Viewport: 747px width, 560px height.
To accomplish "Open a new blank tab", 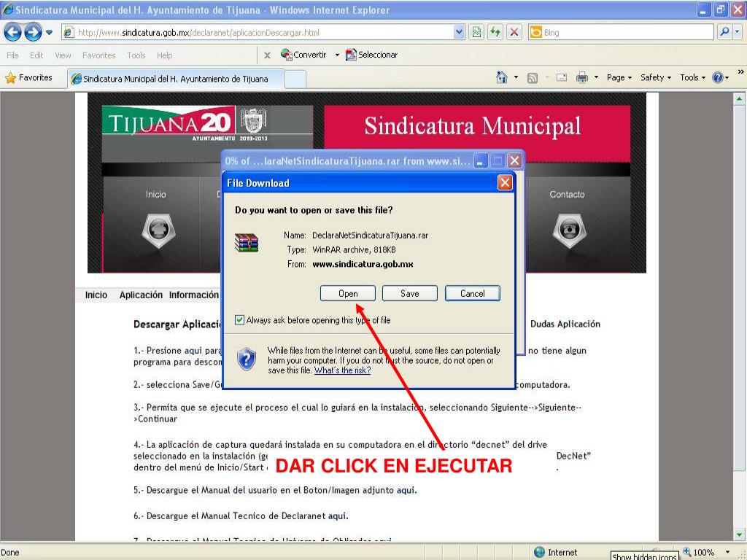I will (295, 79).
